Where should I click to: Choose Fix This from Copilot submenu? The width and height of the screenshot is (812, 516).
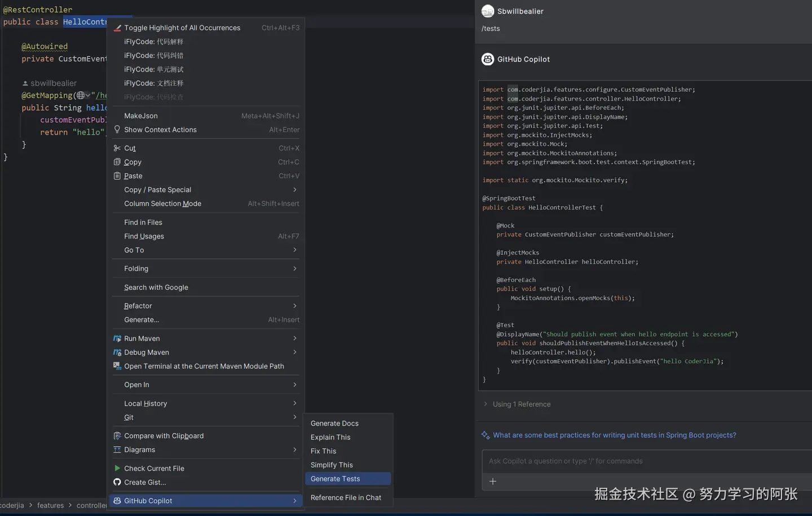click(348, 451)
